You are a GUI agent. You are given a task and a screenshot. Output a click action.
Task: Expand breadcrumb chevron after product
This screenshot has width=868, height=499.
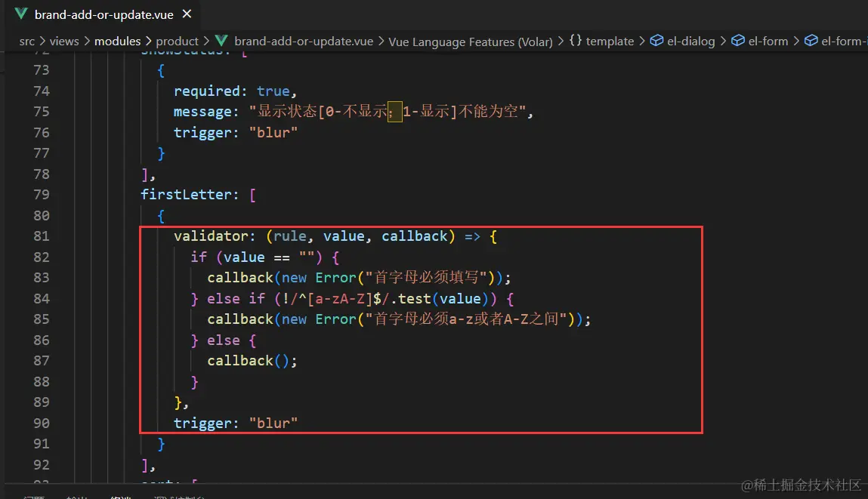(206, 41)
